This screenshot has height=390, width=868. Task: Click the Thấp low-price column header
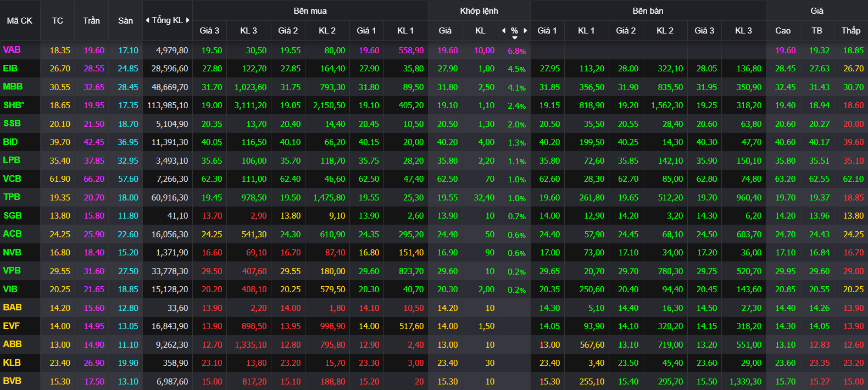click(851, 31)
